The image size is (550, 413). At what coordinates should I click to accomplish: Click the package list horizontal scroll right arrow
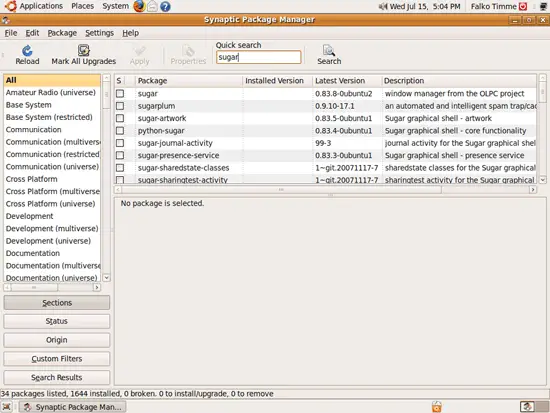[533, 189]
